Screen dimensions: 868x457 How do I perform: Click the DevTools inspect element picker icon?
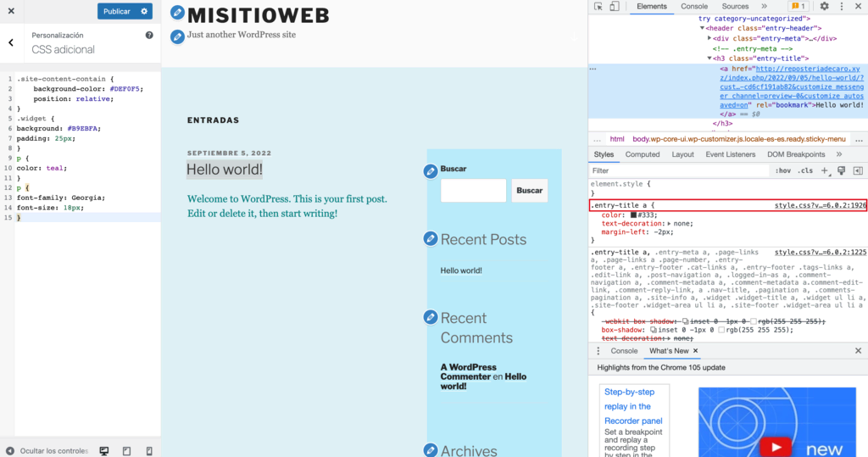click(598, 7)
